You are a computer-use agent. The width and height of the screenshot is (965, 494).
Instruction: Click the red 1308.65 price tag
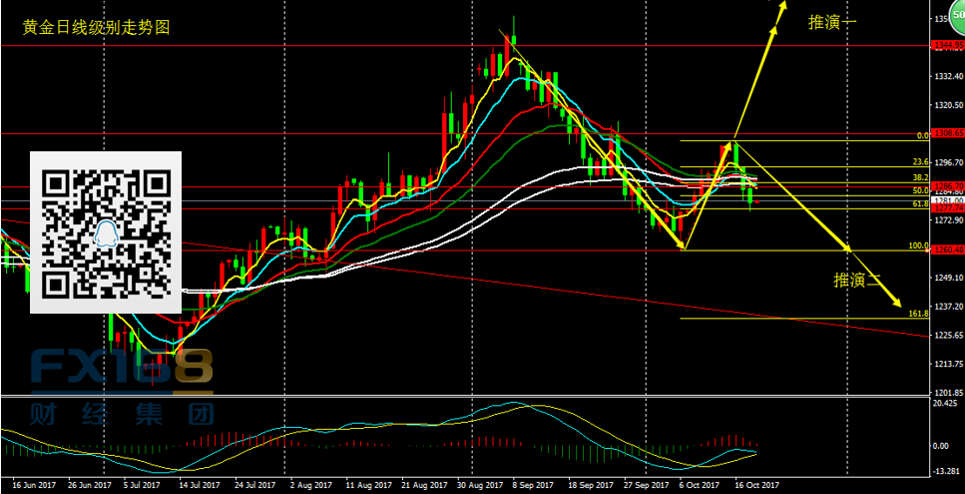pyautogui.click(x=946, y=133)
